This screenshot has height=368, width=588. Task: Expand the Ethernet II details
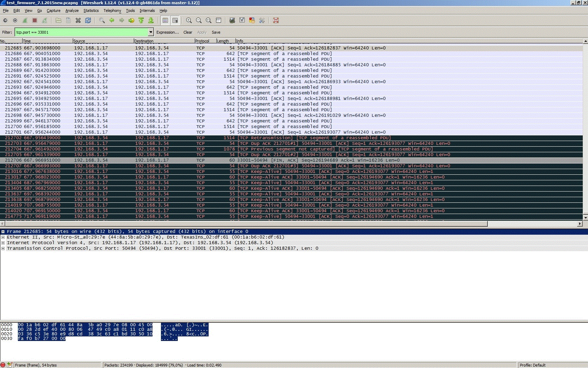click(x=3, y=237)
